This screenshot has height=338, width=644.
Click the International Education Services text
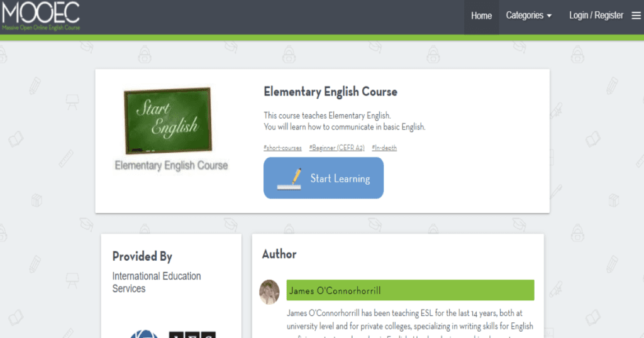click(157, 282)
